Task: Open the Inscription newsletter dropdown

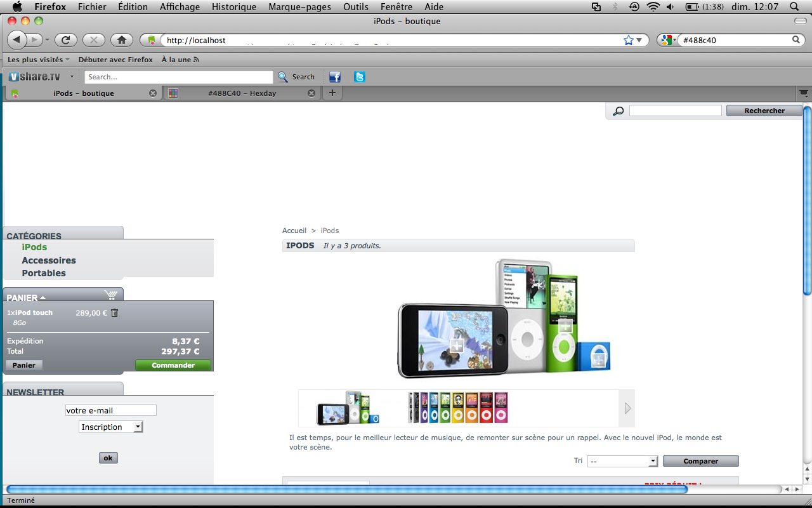Action: (x=111, y=427)
